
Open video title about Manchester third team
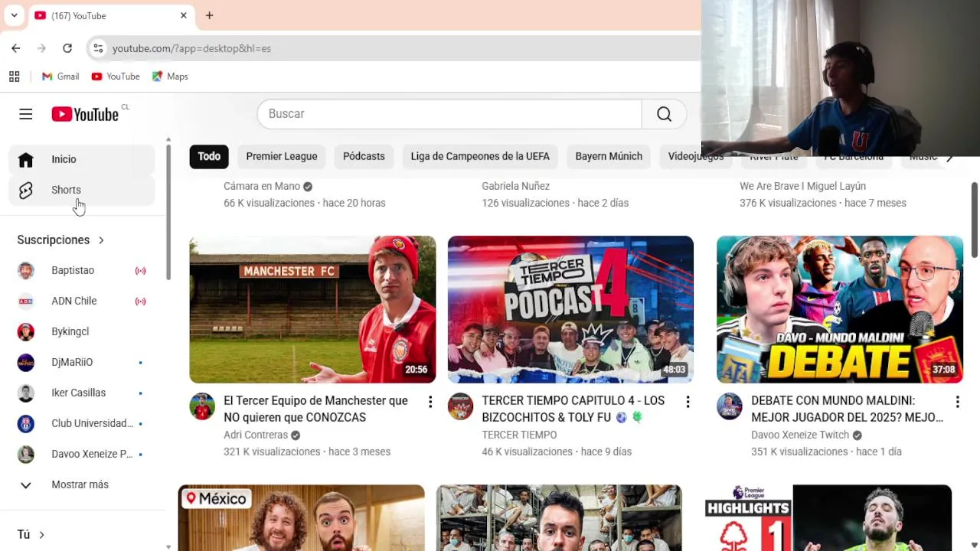315,409
